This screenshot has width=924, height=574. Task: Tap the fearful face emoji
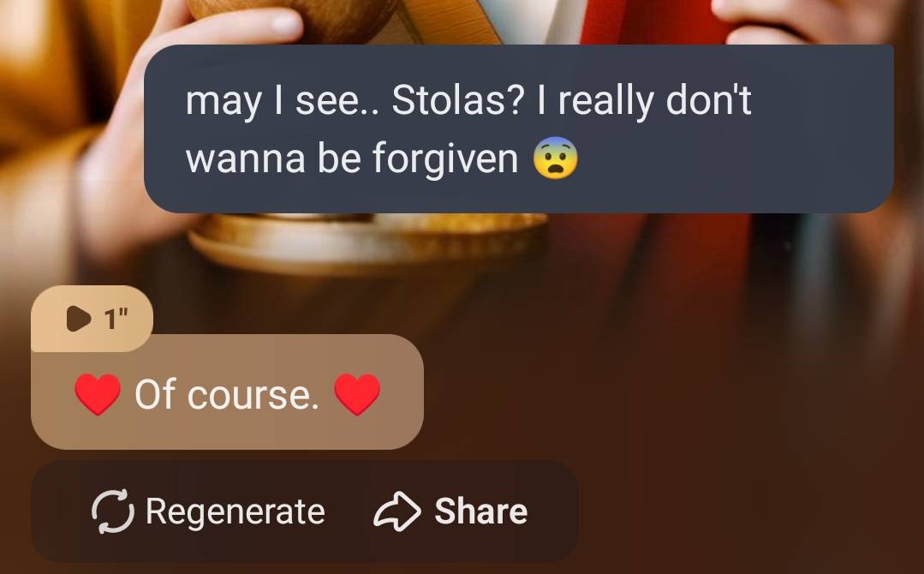coord(555,158)
